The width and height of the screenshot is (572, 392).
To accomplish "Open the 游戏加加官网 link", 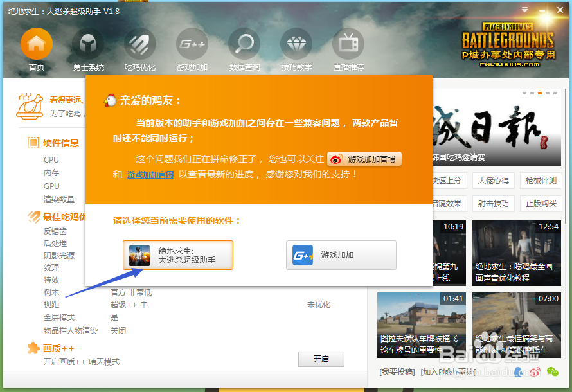I will [x=150, y=175].
